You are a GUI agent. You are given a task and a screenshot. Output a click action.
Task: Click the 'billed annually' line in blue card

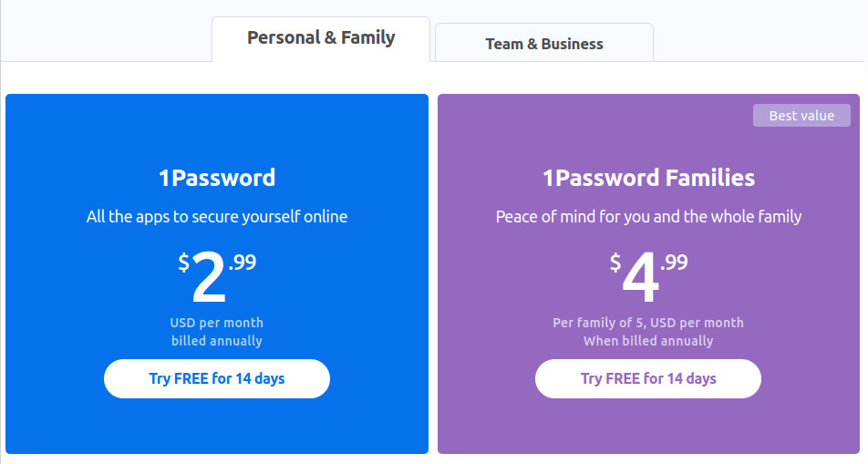tap(217, 341)
